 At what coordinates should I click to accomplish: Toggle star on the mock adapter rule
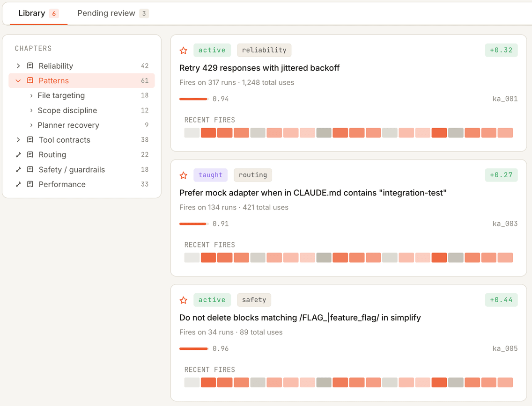point(184,175)
